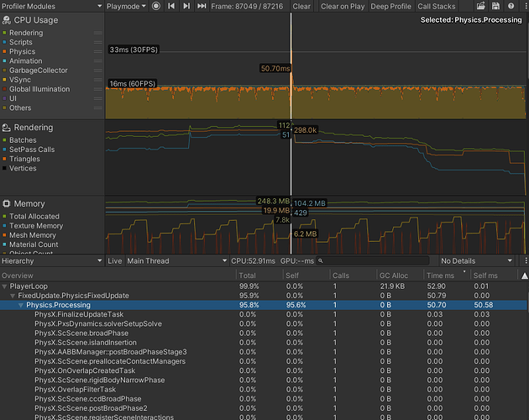Toggle Clear on Play option
Screen dimensions: 529x420
pyautogui.click(x=343, y=6)
